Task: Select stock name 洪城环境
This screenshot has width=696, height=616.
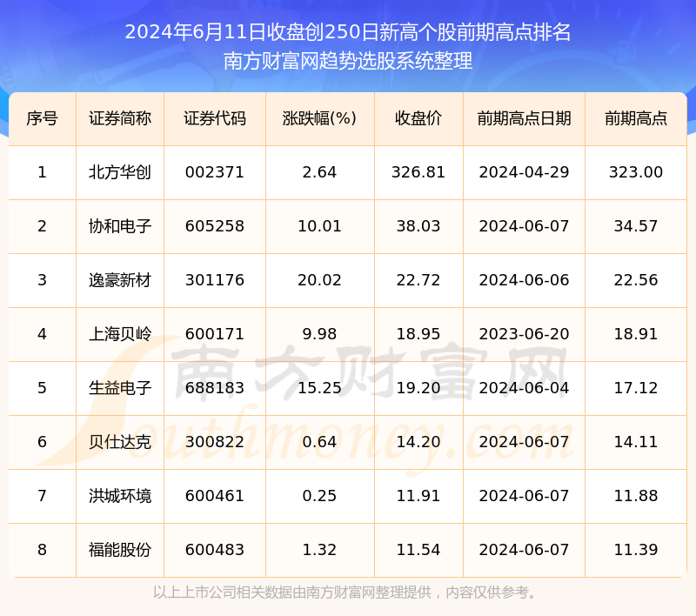Action: (120, 496)
